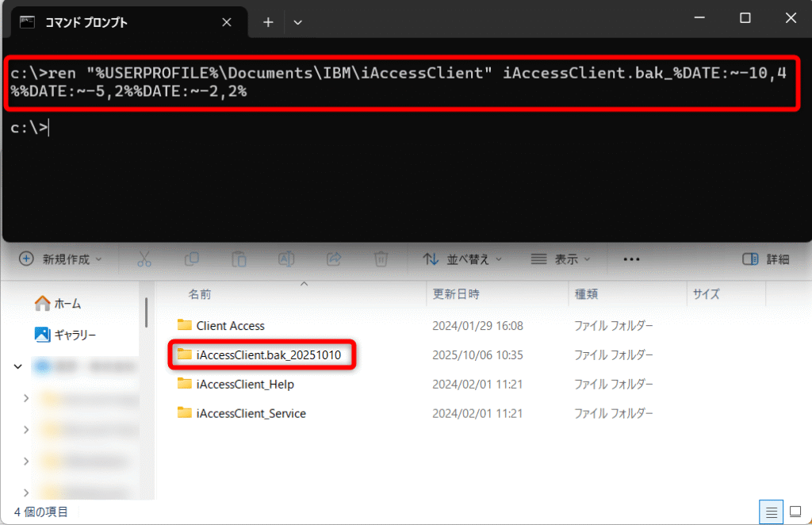This screenshot has width=812, height=525.
Task: Click the Copy icon in Explorer toolbar
Action: [x=191, y=259]
